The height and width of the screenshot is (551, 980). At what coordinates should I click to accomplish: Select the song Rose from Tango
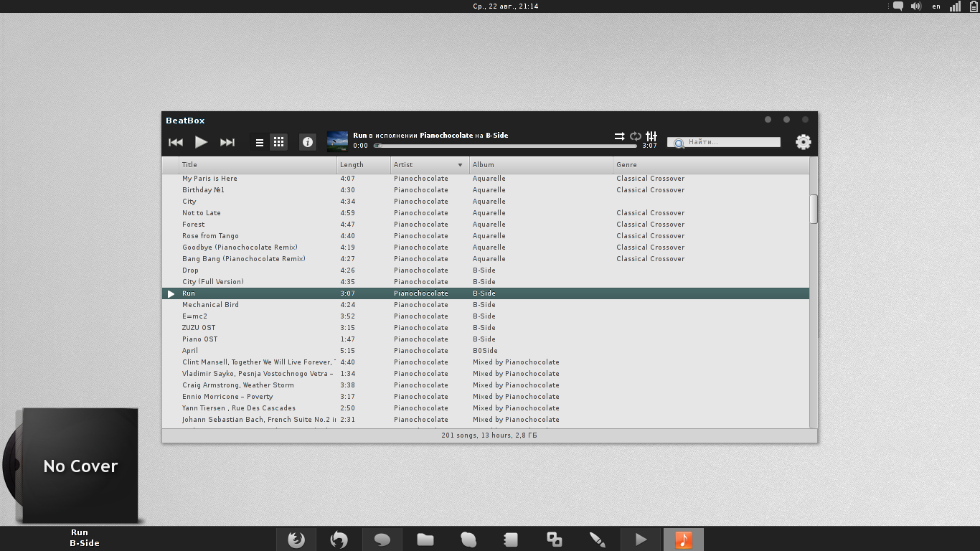210,236
